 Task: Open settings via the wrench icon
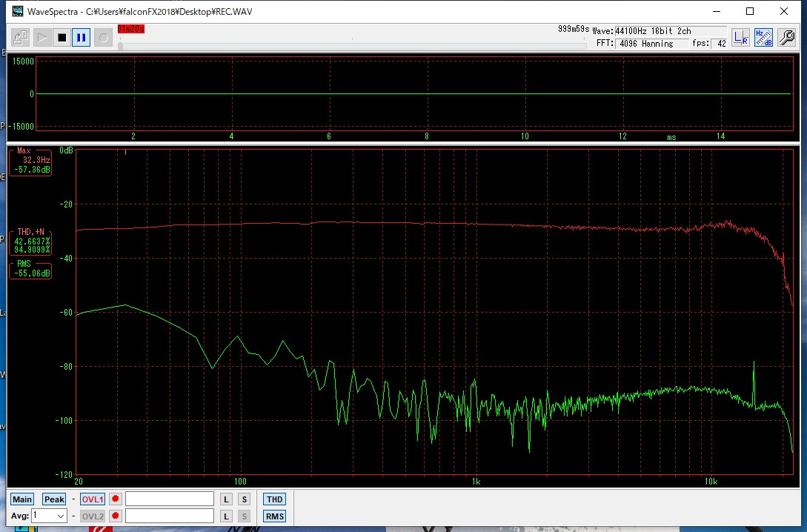786,38
